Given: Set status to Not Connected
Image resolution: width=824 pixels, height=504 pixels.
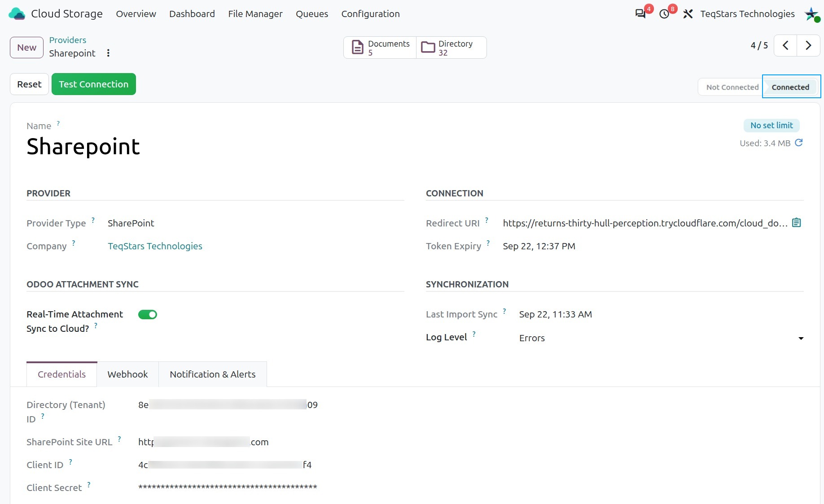Looking at the screenshot, I should pyautogui.click(x=732, y=87).
